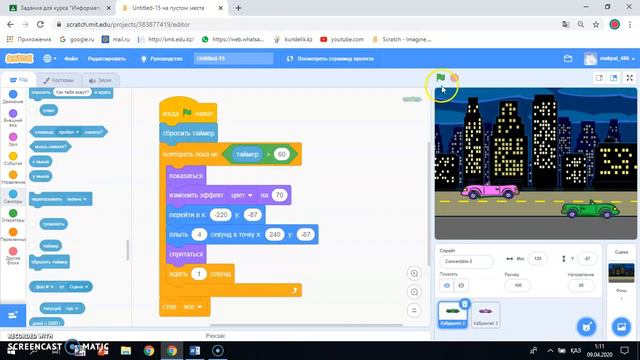Image resolution: width=640 pixels, height=360 pixels.
Task: Open Руководства tutorials
Action: 162,58
